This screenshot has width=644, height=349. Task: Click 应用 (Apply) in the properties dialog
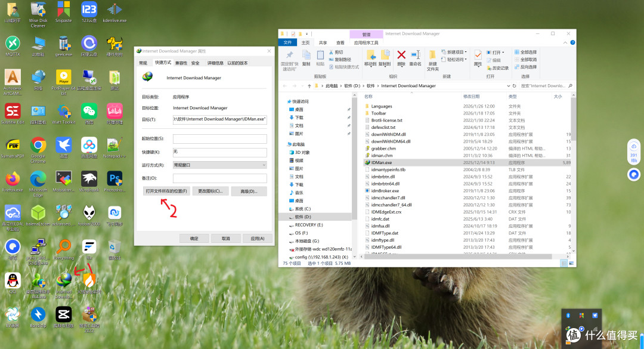[258, 239]
